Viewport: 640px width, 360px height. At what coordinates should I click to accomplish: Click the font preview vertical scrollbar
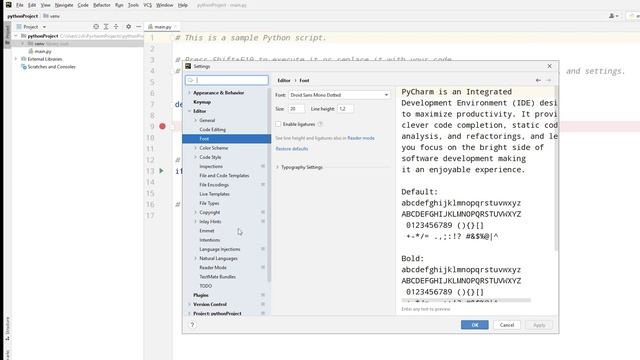(x=556, y=169)
